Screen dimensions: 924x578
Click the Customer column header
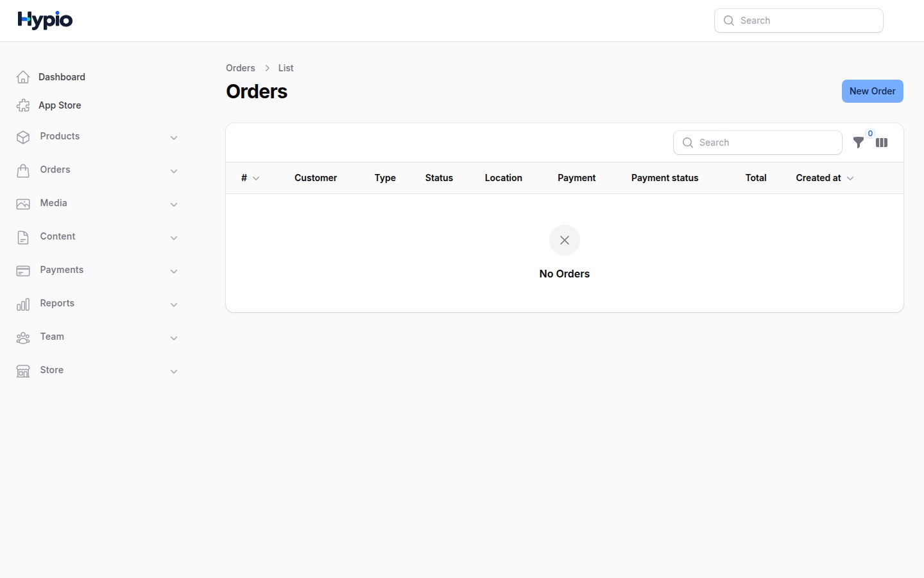[316, 178]
